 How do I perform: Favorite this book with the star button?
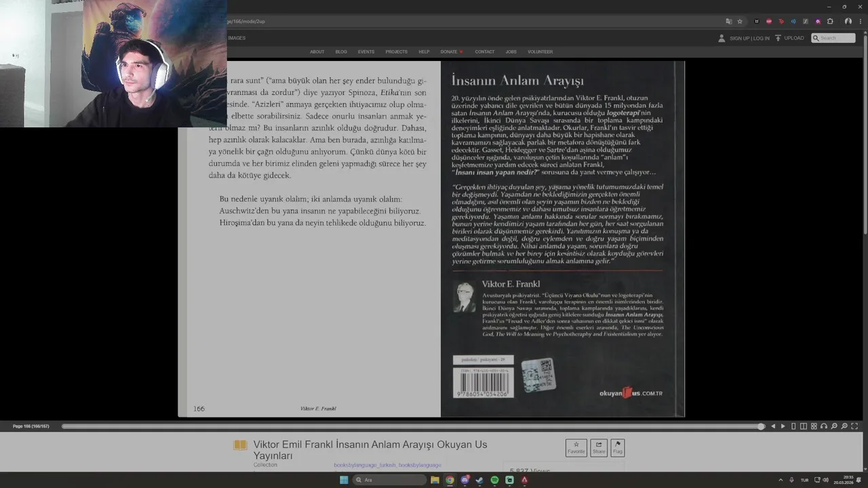pos(576,448)
